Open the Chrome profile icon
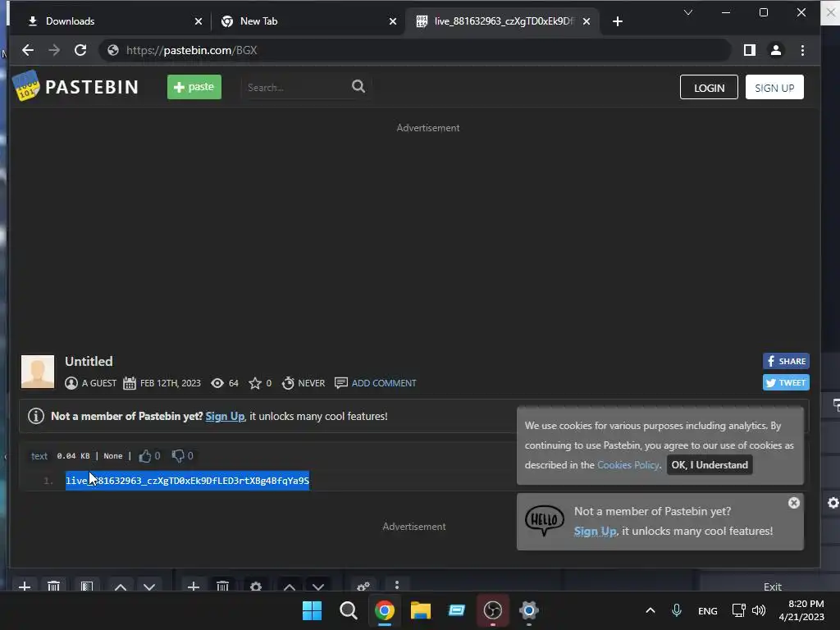The width and height of the screenshot is (840, 630). click(776, 50)
